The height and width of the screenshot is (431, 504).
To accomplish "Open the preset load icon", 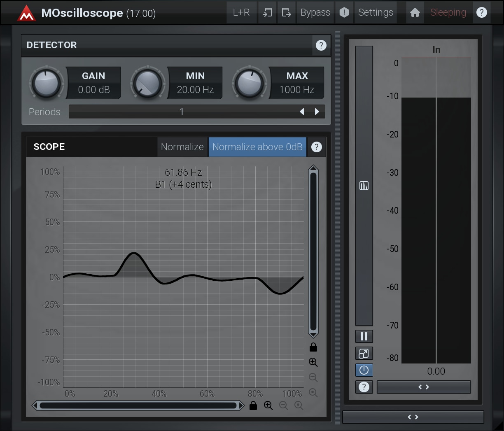I will coord(267,13).
